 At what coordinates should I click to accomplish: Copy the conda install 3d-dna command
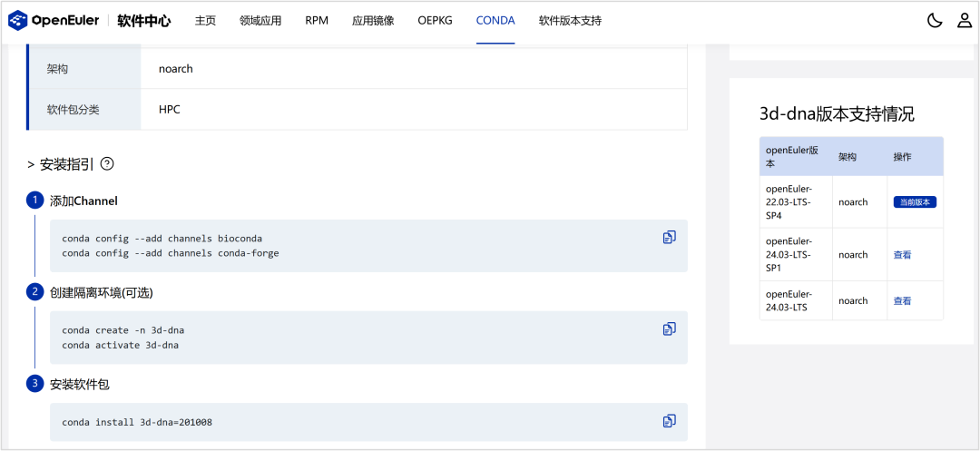pyautogui.click(x=670, y=420)
